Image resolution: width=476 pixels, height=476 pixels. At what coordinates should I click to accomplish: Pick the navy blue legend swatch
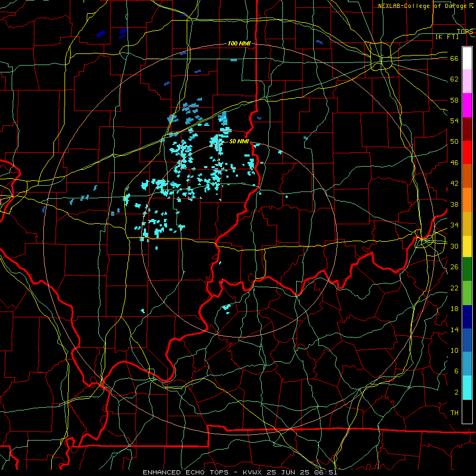pyautogui.click(x=467, y=317)
